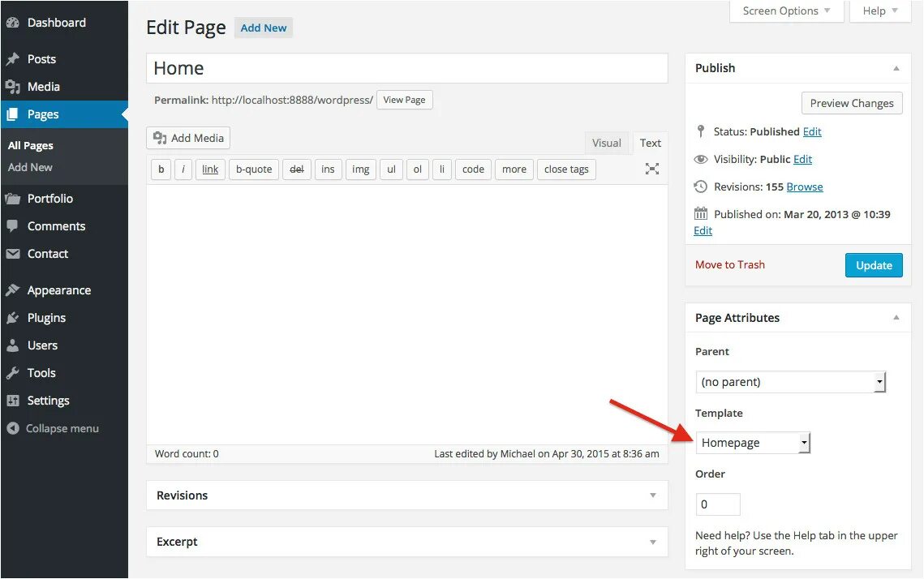
Task: Click the Revisions clock icon
Action: [x=701, y=187]
